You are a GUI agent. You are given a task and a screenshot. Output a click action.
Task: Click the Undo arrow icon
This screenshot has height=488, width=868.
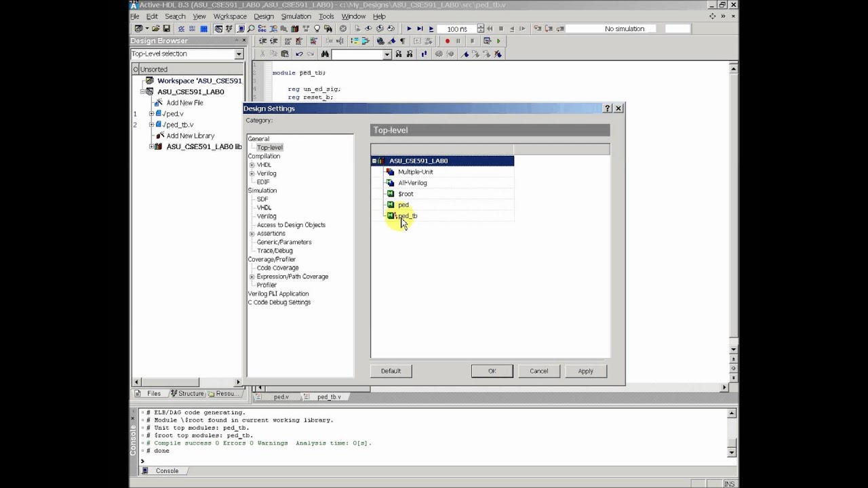click(x=299, y=54)
